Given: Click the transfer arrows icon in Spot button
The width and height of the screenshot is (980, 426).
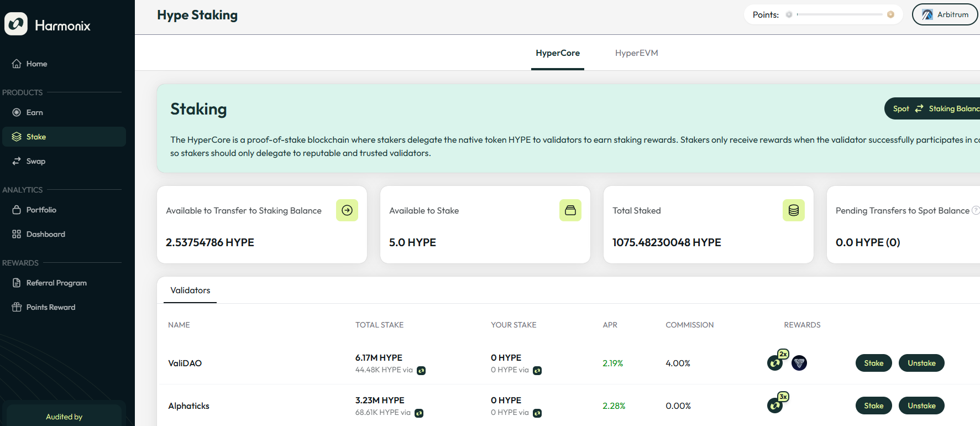Looking at the screenshot, I should (x=919, y=108).
